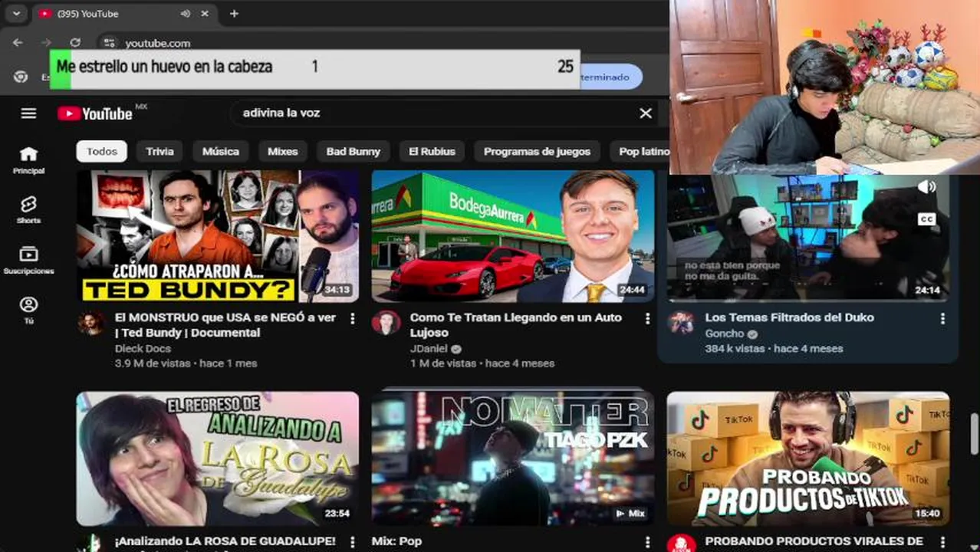Open the Goncho channel name
The image size is (980, 552).
(725, 333)
